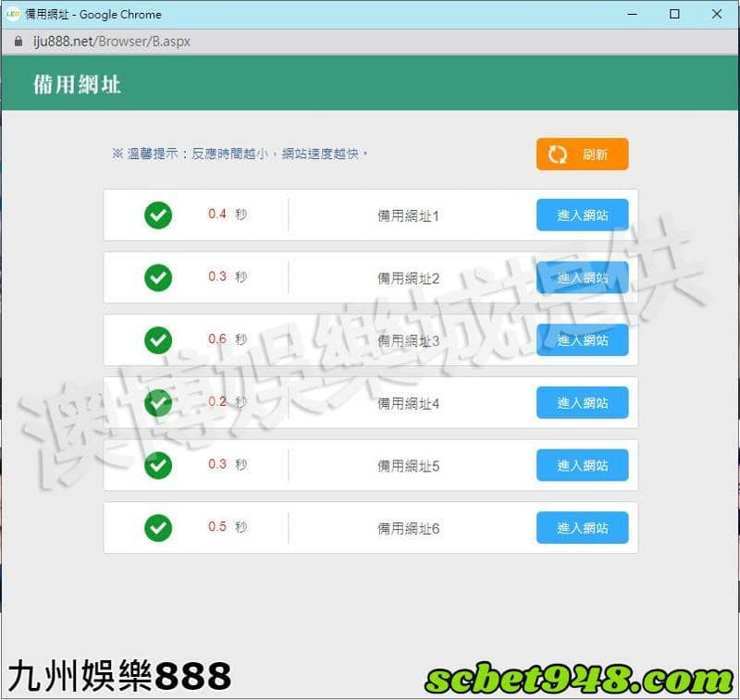
Task: Click 進入網站 for 備用網址4
Action: 582,402
